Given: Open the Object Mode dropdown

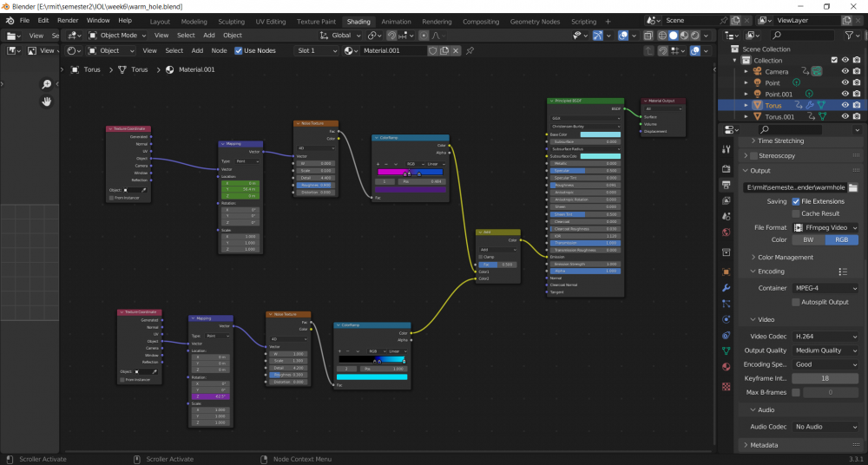Looking at the screenshot, I should pos(117,36).
